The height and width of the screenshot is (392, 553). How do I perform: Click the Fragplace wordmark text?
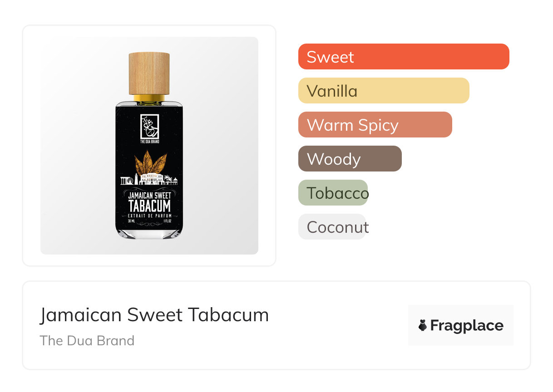[467, 325]
